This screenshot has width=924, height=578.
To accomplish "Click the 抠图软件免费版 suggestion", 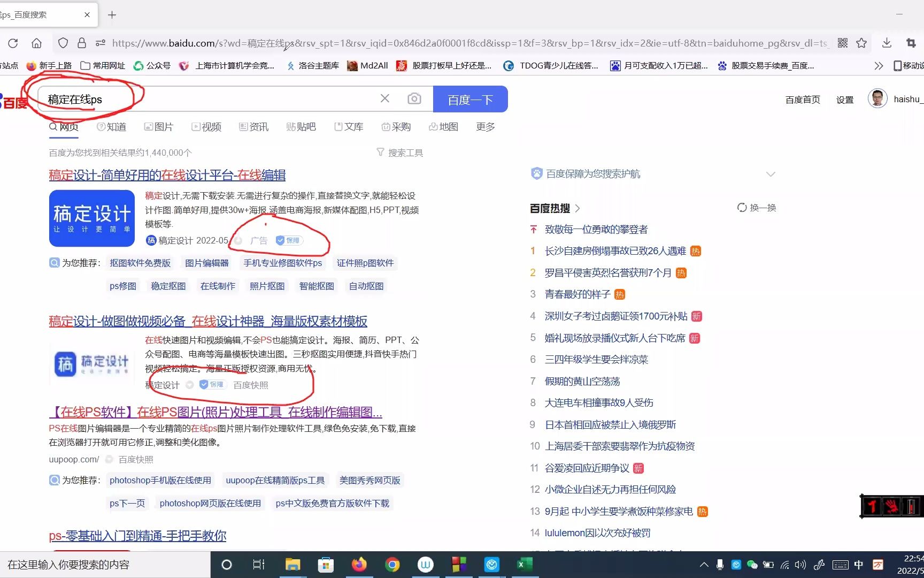I will click(140, 263).
